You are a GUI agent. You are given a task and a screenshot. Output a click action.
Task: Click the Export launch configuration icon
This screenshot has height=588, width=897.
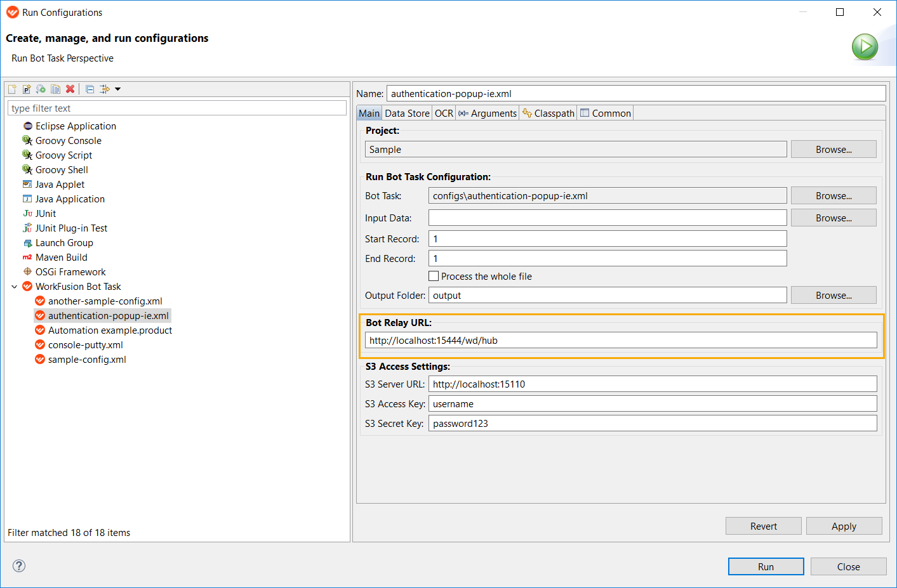[41, 89]
